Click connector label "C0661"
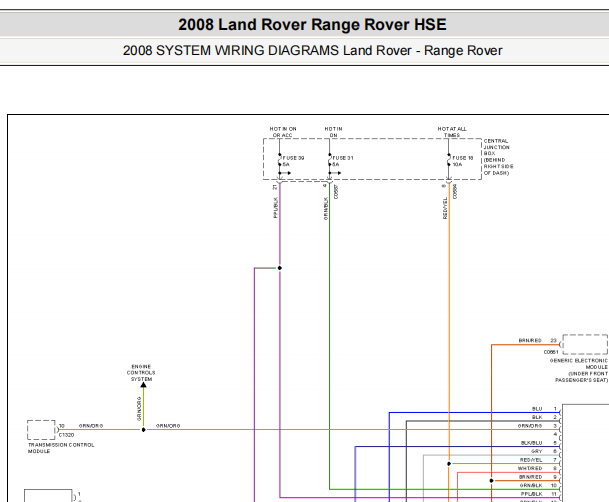609x502 pixels. (551, 352)
